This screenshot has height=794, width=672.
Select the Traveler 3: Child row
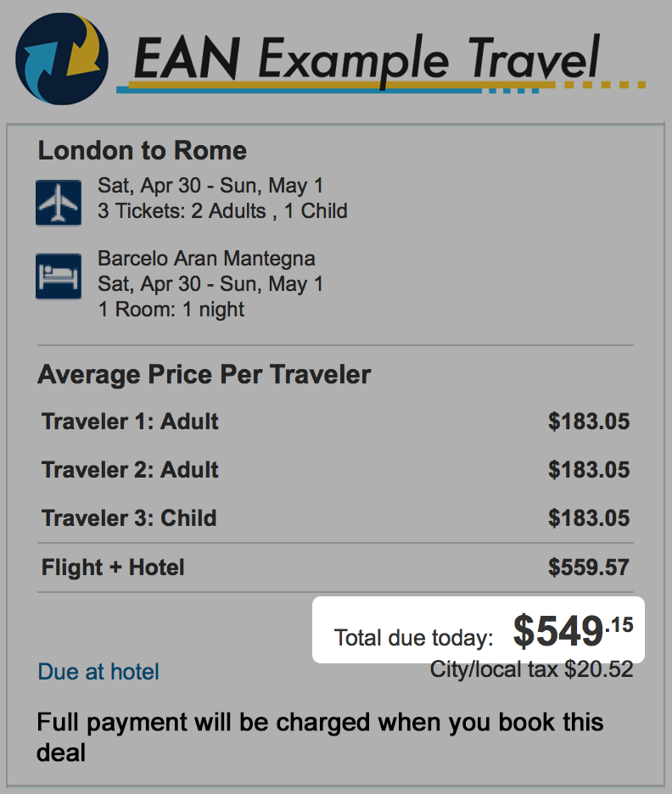335,518
